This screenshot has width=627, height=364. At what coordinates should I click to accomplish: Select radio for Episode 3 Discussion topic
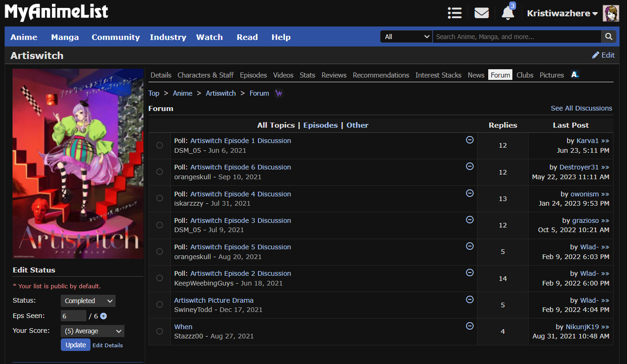pos(160,225)
